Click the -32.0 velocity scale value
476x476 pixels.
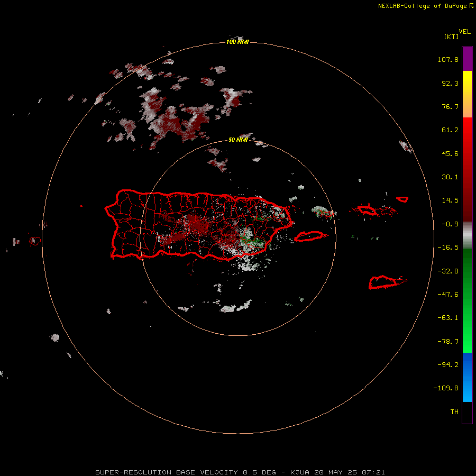point(448,271)
